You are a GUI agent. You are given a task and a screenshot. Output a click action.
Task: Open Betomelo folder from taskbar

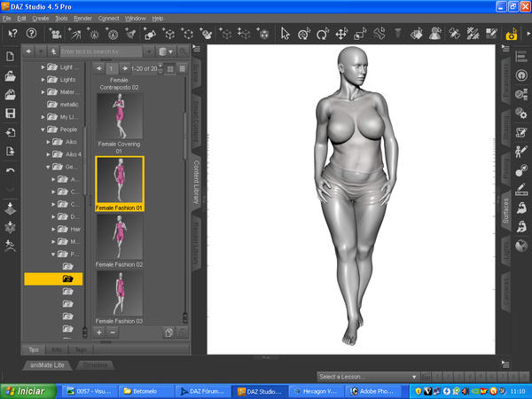tap(146, 391)
